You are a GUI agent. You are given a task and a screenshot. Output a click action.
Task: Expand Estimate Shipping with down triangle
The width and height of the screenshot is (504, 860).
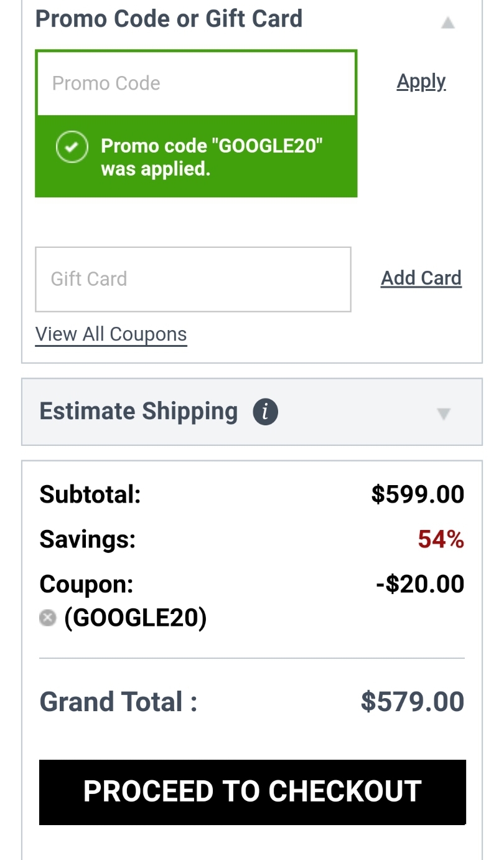443,413
